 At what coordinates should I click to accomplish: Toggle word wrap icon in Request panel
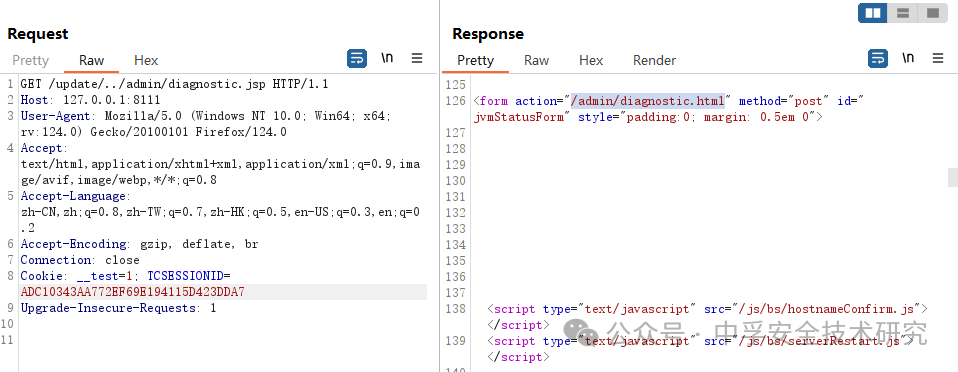click(x=357, y=59)
